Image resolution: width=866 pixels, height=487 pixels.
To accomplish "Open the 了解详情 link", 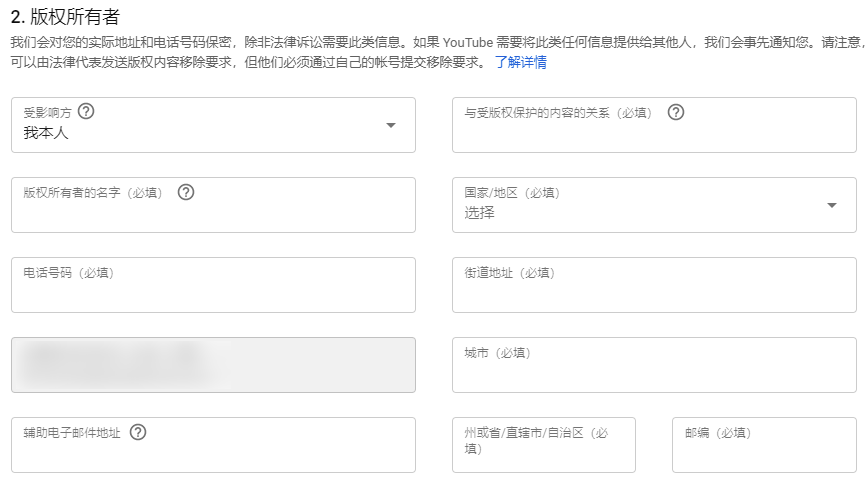I will [520, 62].
